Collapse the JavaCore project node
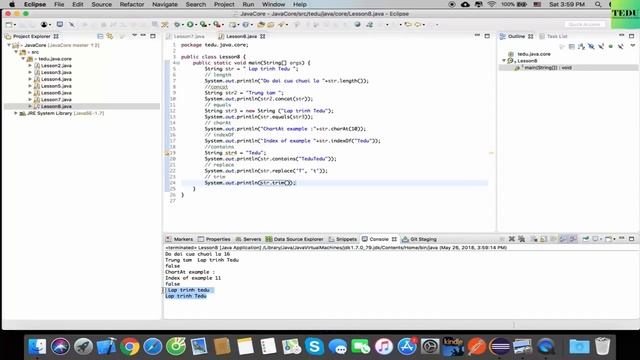Screen dimensions: 640x360 tap(9, 45)
